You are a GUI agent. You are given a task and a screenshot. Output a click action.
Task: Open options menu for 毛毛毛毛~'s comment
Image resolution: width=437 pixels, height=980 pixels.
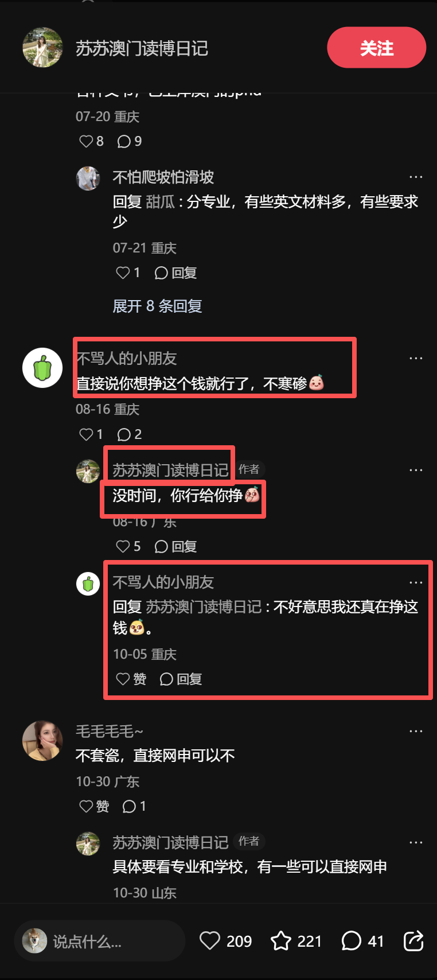click(416, 731)
